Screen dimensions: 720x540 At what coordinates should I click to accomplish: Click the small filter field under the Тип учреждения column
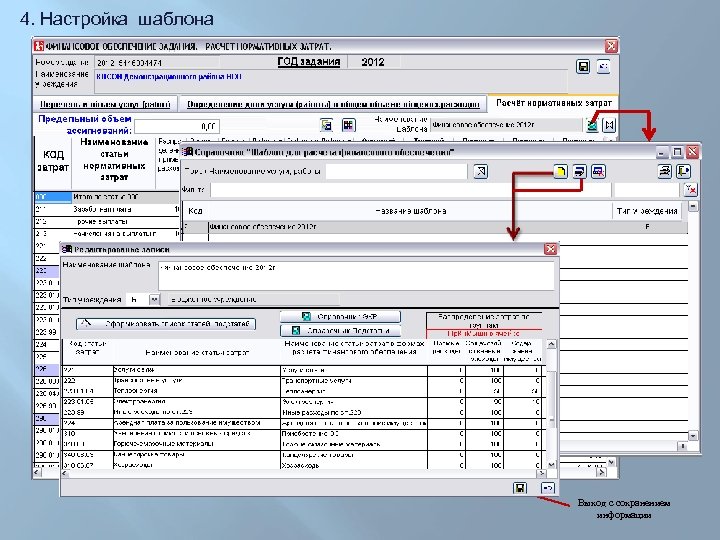[x=647, y=189]
